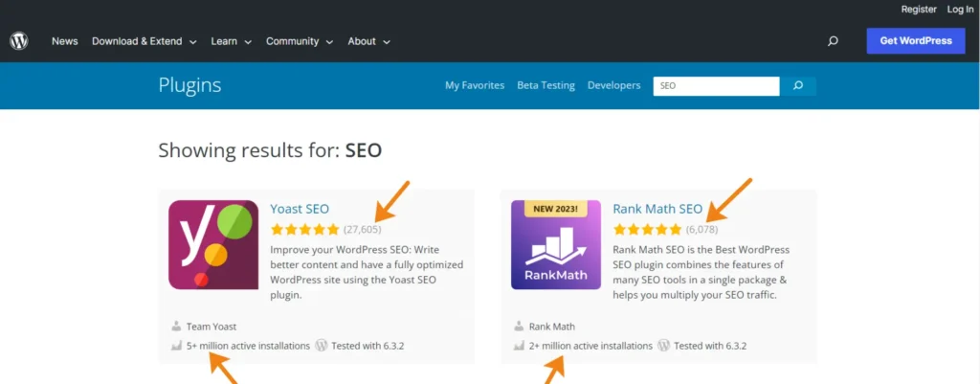Click the Register link
The image size is (980, 384).
tap(919, 10)
